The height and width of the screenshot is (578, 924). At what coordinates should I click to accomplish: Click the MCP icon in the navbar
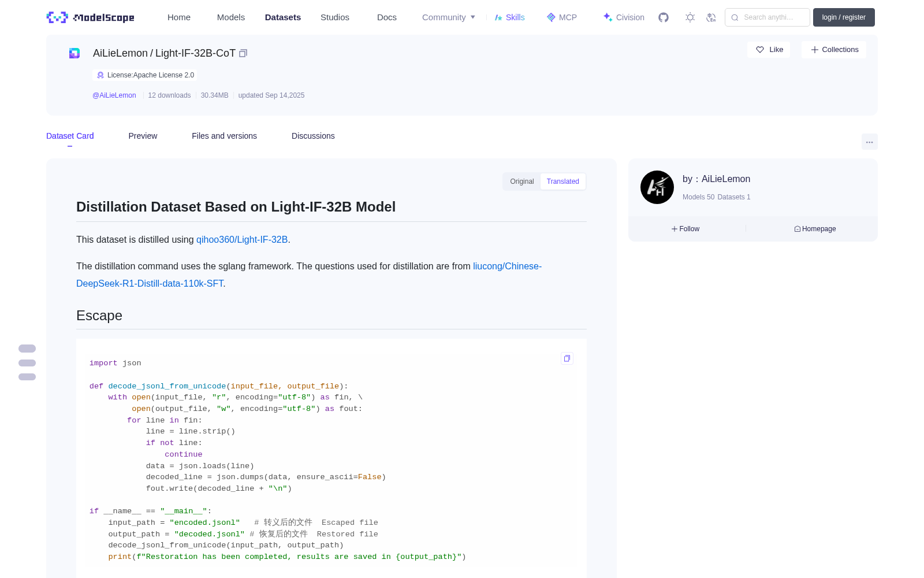pos(551,17)
